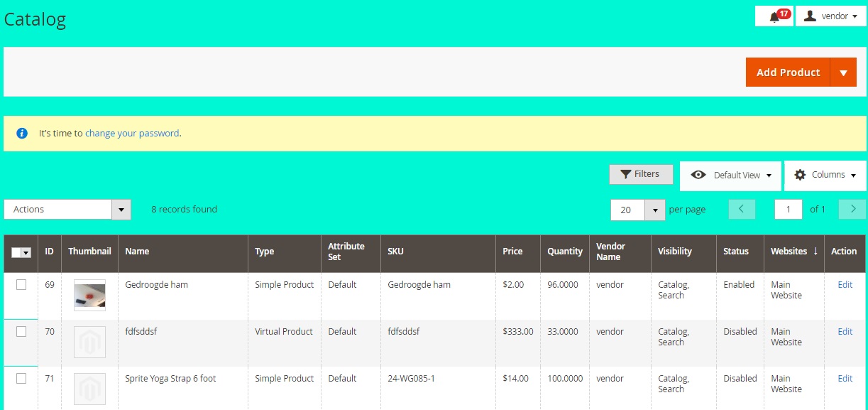Screen dimensions: 868x410
Task: Click the Add Product button
Action: (788, 72)
